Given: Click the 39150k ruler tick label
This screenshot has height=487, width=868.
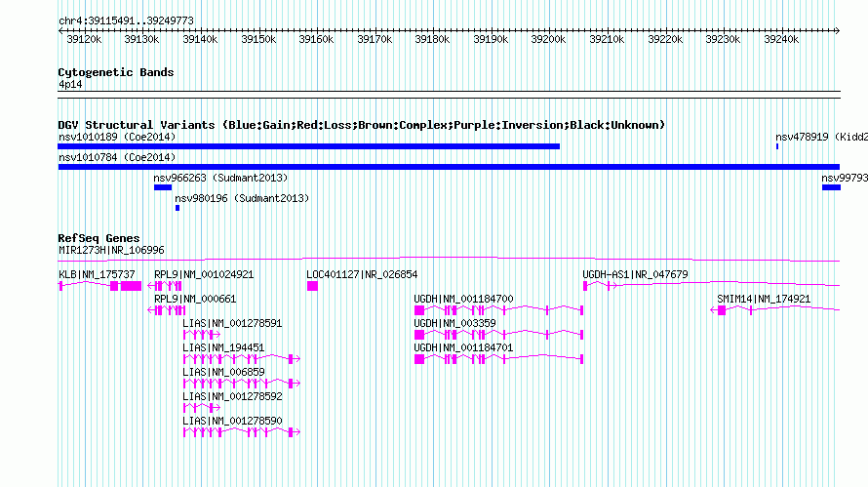Looking at the screenshot, I should (x=258, y=39).
